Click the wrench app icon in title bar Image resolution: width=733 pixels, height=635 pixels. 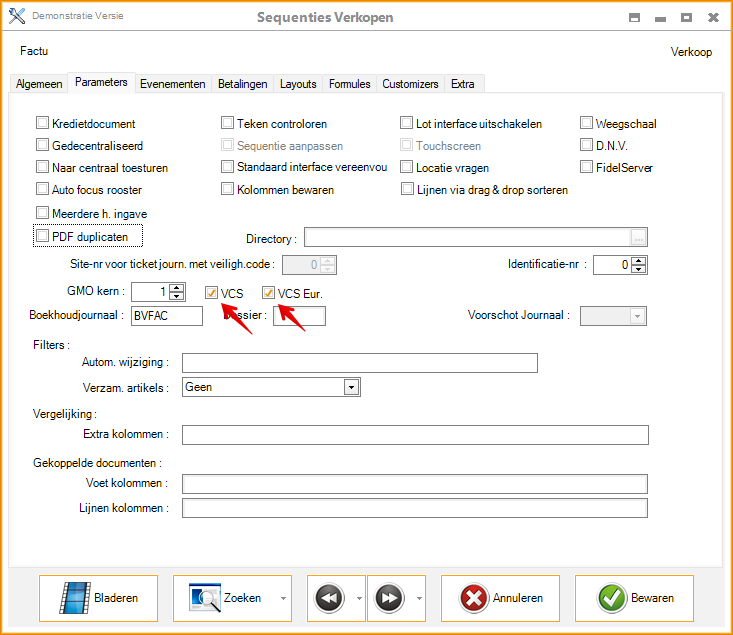[x=16, y=17]
